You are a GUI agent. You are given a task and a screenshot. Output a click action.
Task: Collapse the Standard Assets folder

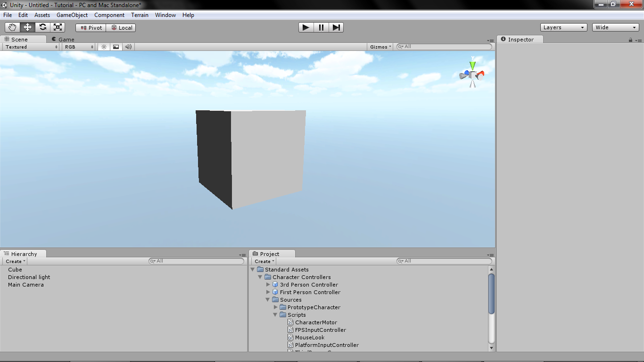coord(253,270)
